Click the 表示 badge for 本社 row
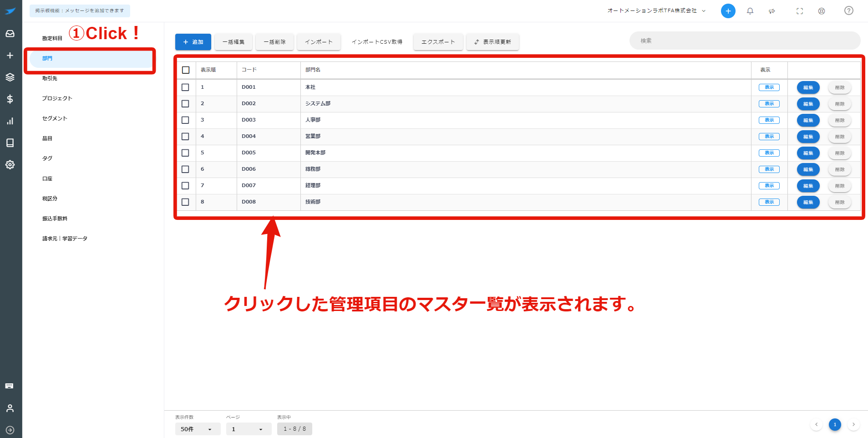 pos(769,87)
